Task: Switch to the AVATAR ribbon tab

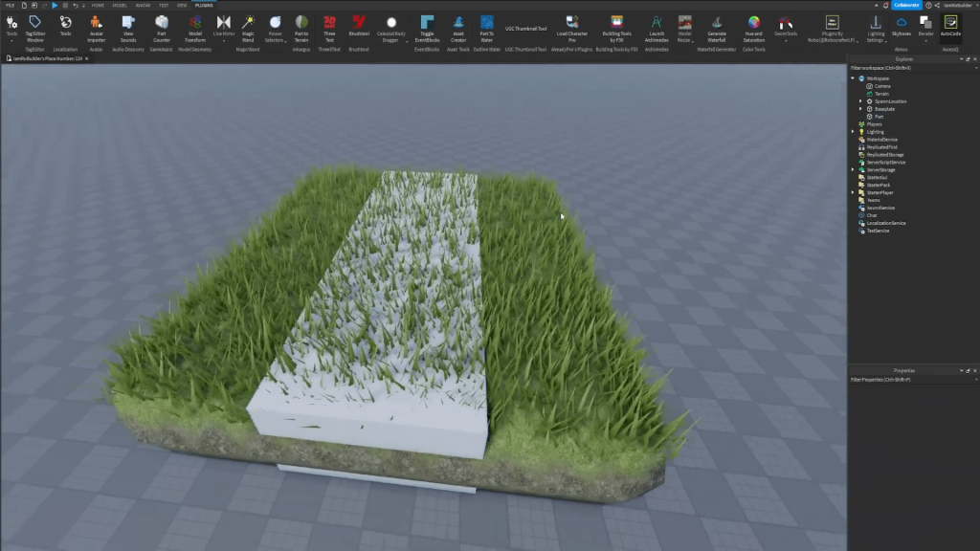Action: coord(143,5)
